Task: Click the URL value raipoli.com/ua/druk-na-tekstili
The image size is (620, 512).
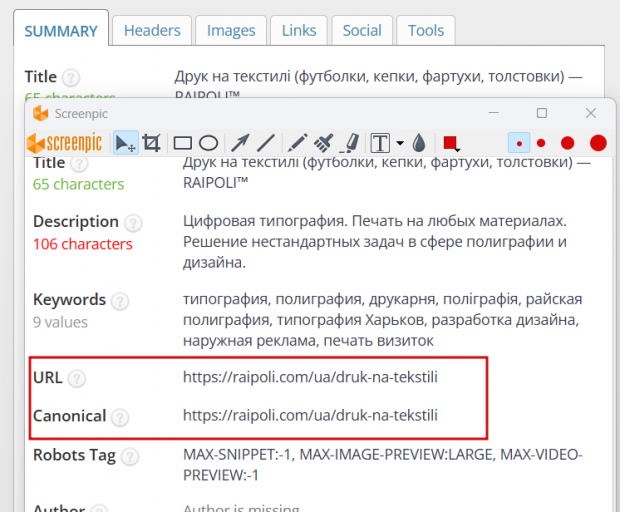Action: tap(310, 377)
